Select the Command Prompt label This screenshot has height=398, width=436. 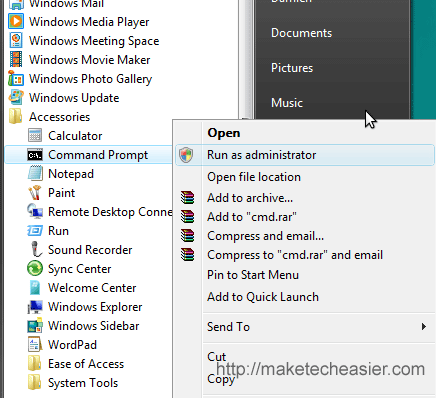(x=98, y=155)
